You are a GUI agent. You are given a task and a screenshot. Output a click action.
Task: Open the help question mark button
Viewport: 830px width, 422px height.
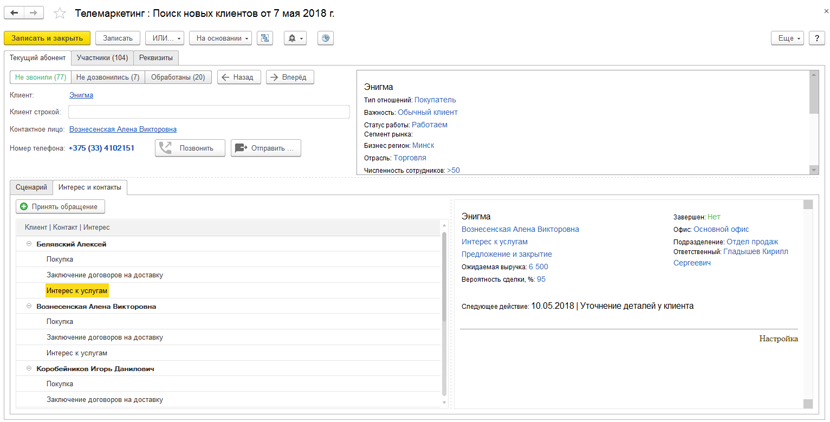(x=816, y=38)
